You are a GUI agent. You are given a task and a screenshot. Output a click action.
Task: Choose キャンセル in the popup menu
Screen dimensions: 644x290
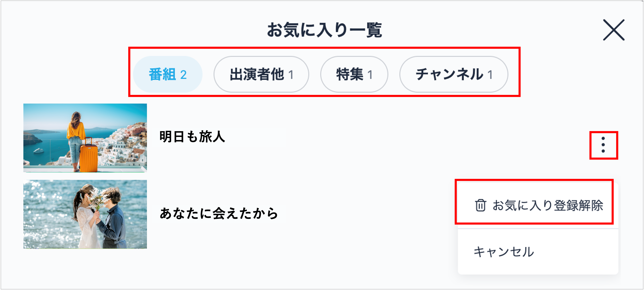click(504, 252)
